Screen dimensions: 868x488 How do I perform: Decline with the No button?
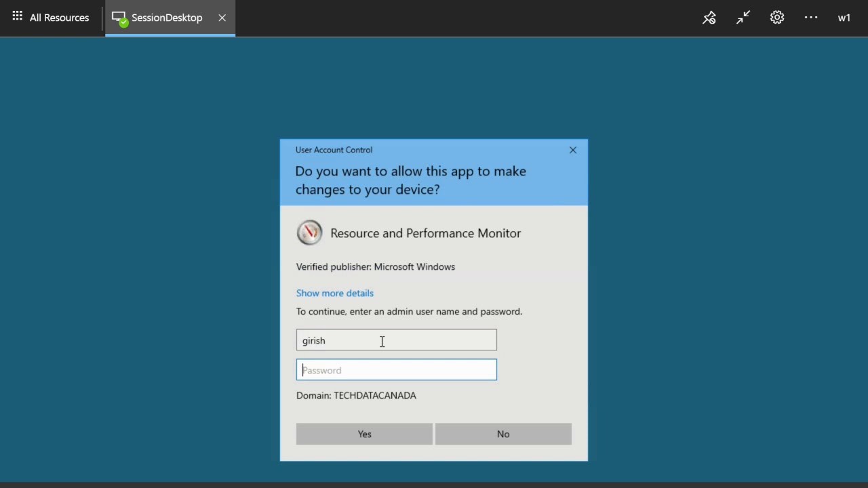(x=503, y=434)
